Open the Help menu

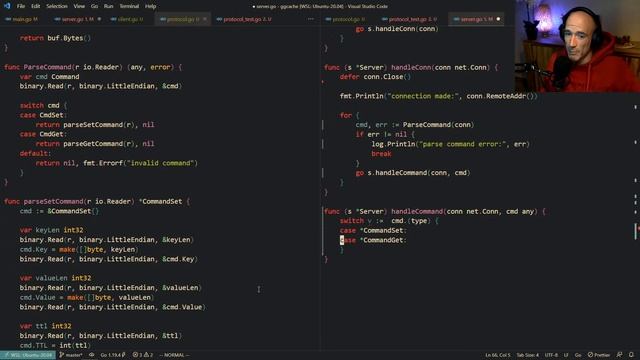(x=151, y=6)
